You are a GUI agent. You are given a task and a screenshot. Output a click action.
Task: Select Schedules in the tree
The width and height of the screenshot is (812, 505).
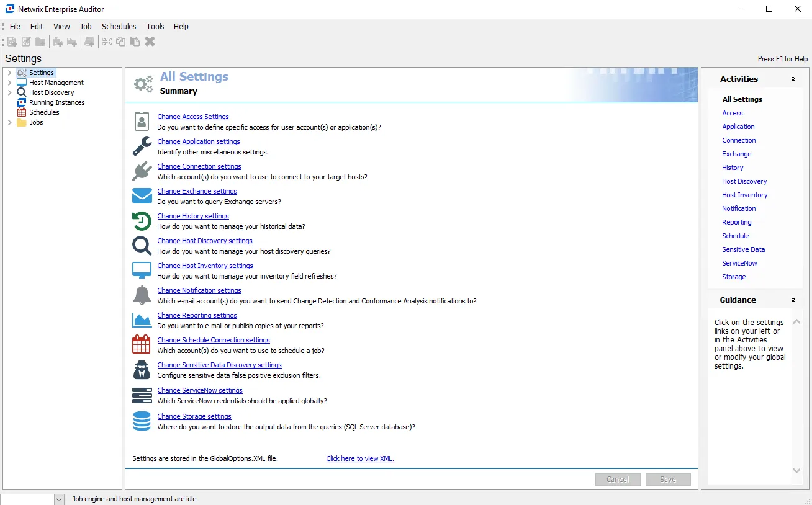click(x=44, y=112)
